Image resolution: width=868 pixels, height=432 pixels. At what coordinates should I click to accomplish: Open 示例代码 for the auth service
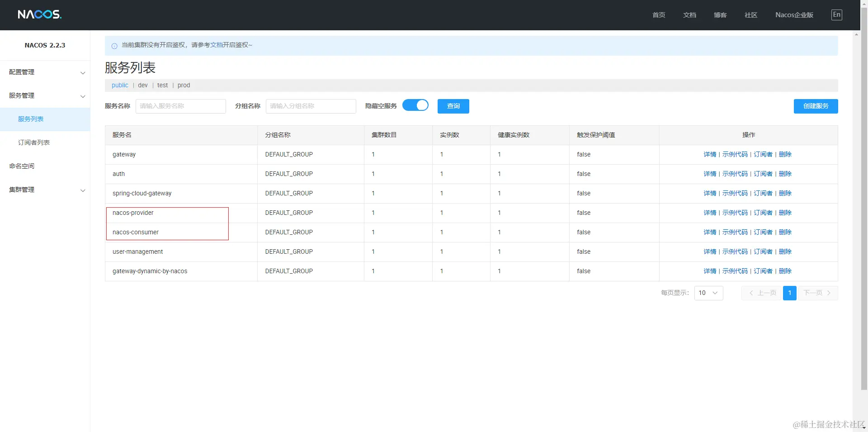tap(735, 174)
